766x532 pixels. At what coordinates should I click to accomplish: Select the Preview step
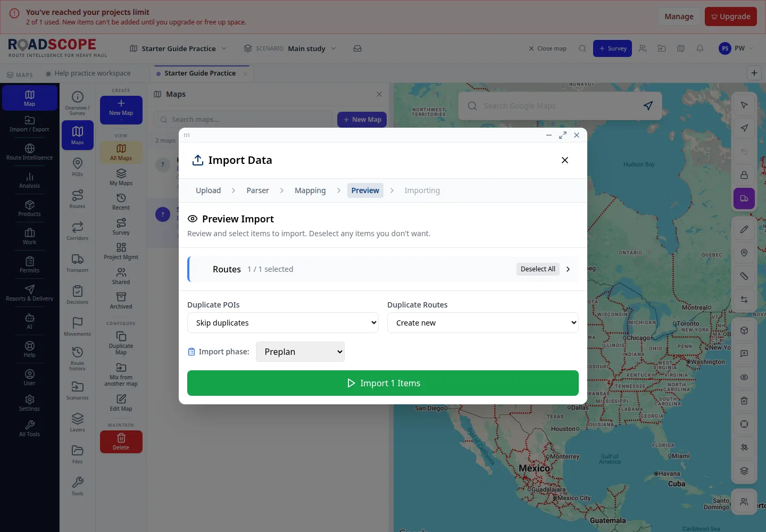click(x=365, y=190)
